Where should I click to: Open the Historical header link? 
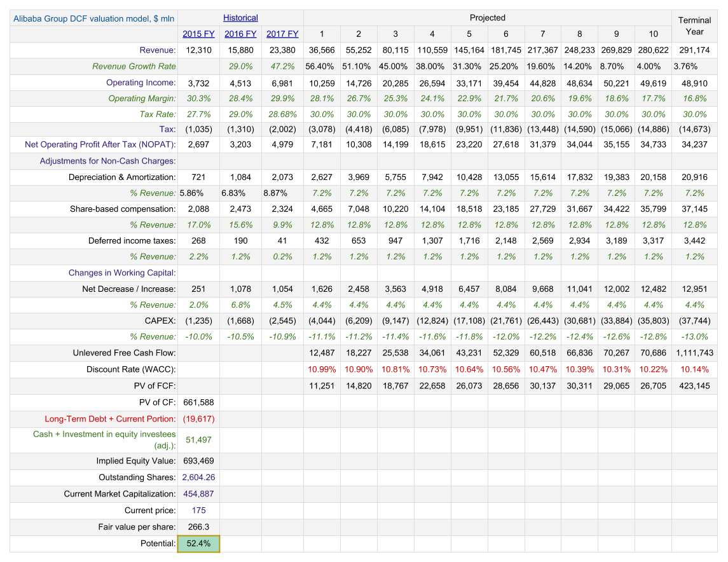tap(240, 18)
